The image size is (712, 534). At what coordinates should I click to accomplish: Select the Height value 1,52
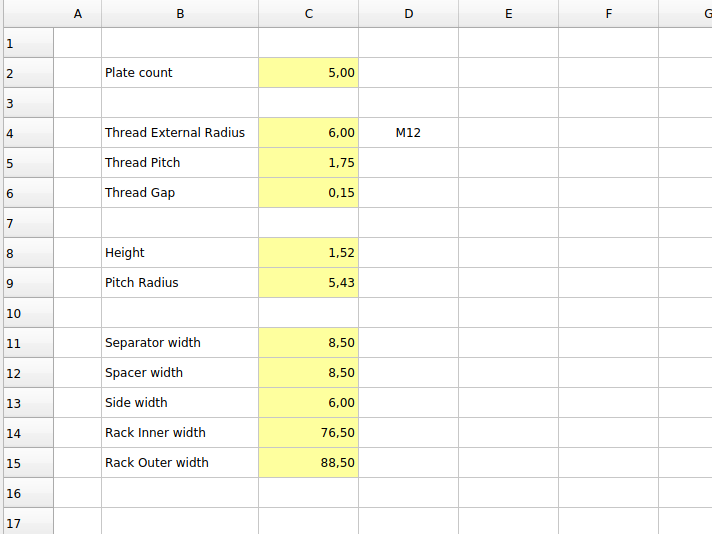pyautogui.click(x=308, y=253)
